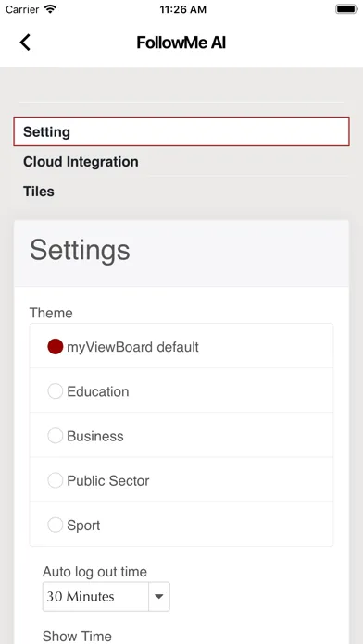This screenshot has width=363, height=644.
Task: Tap the Wi-Fi status icon
Action: pyautogui.click(x=51, y=9)
